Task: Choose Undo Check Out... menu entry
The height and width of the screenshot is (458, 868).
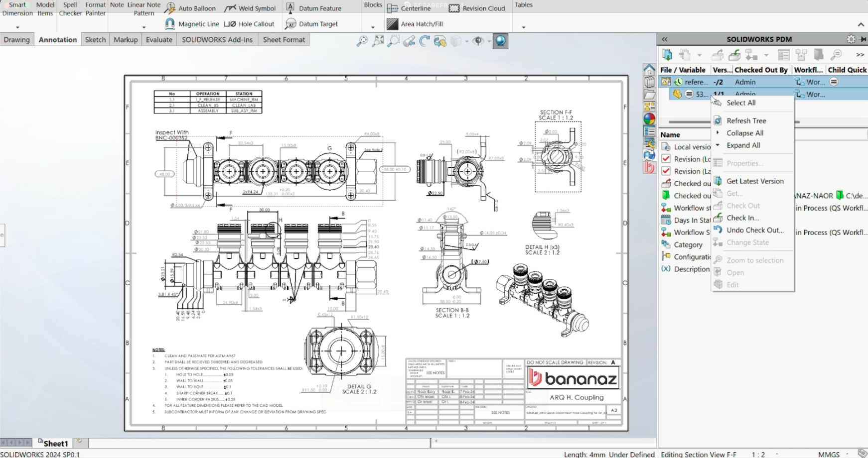Action: [x=753, y=230]
